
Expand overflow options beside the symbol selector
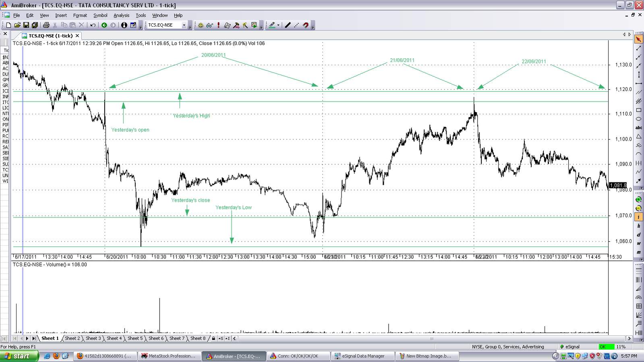(190, 27)
